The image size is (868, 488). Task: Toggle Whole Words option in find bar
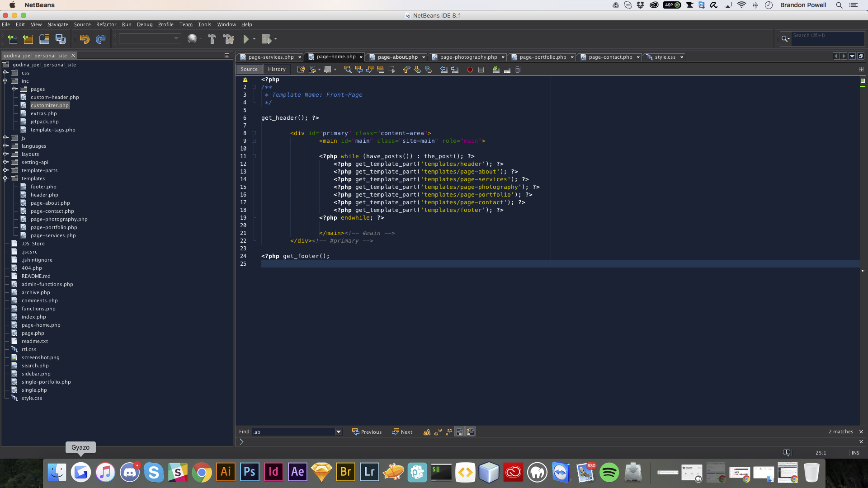tap(438, 432)
